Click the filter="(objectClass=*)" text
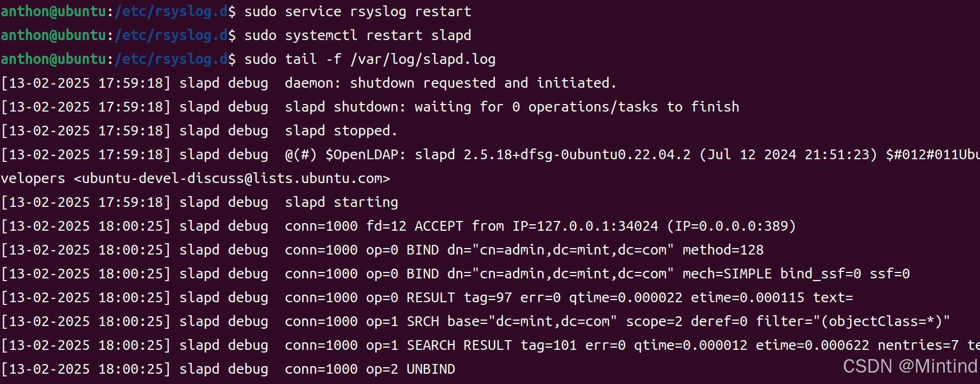 pos(853,321)
